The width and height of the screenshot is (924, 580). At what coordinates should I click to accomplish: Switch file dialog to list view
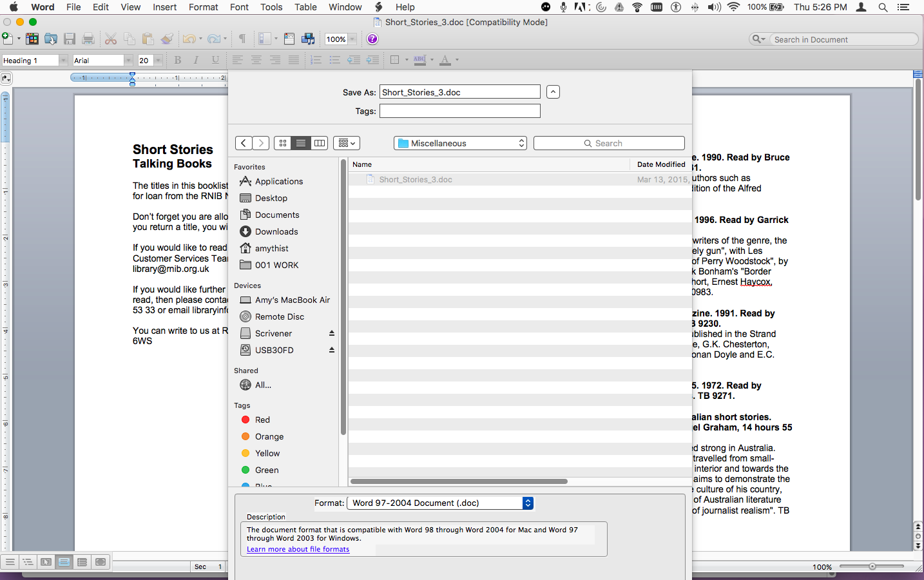tap(301, 143)
